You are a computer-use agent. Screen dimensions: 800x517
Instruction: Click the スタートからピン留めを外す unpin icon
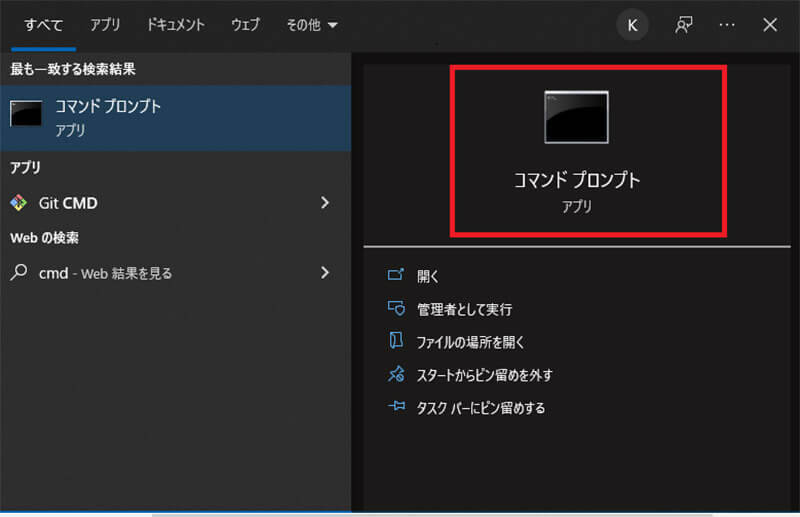tap(396, 374)
